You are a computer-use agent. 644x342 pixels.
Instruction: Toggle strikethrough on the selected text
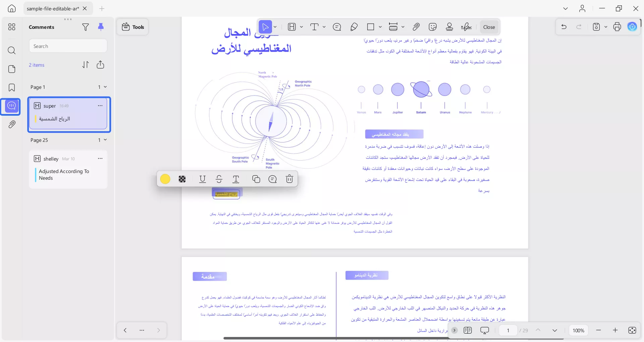click(219, 179)
